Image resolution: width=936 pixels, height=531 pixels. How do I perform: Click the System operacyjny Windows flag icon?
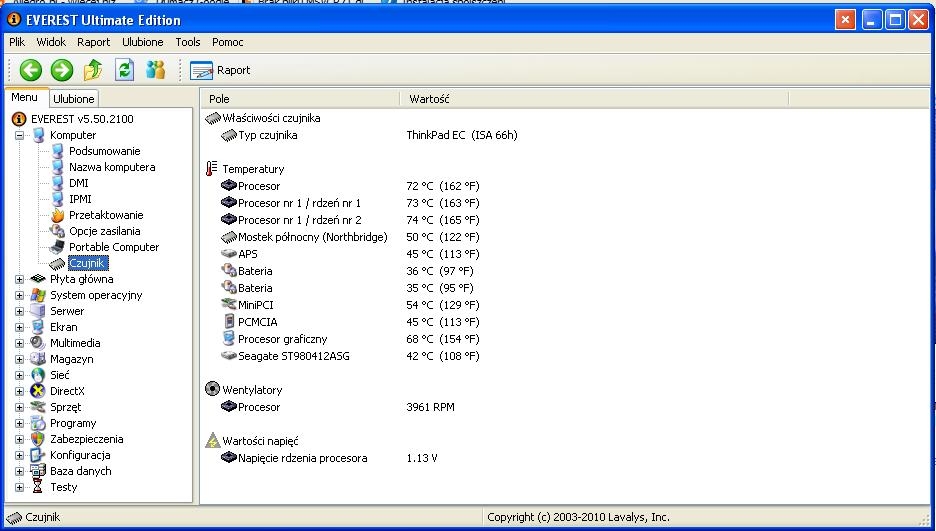tap(38, 295)
